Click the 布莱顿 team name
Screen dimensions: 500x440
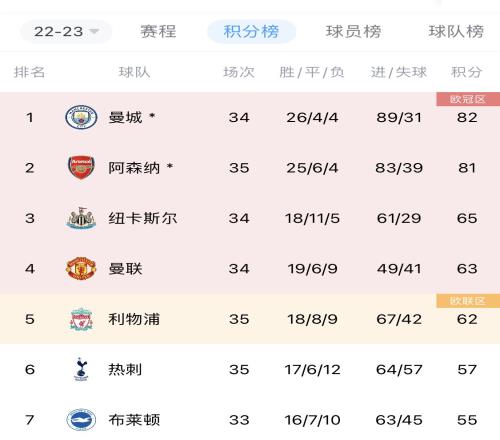(x=134, y=420)
